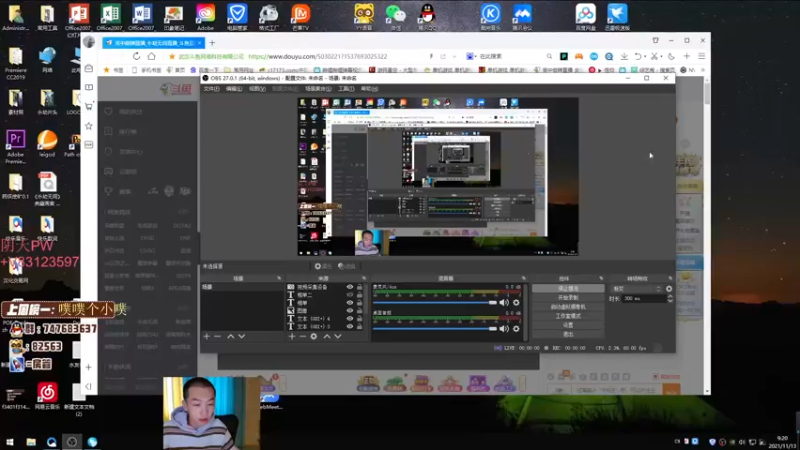The image size is (800, 450).
Task: Open OBS 设置 button in controls
Action: click(x=568, y=325)
